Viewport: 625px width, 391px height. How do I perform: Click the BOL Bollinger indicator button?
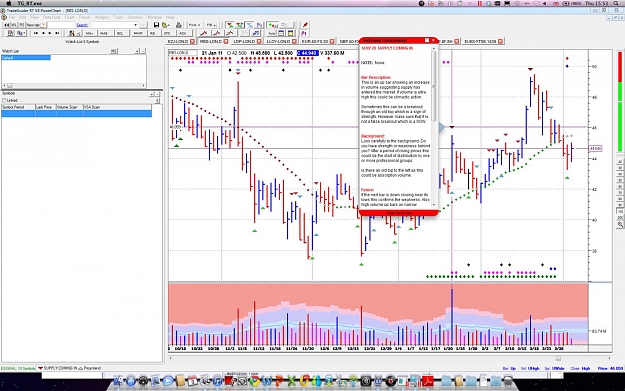point(120,33)
